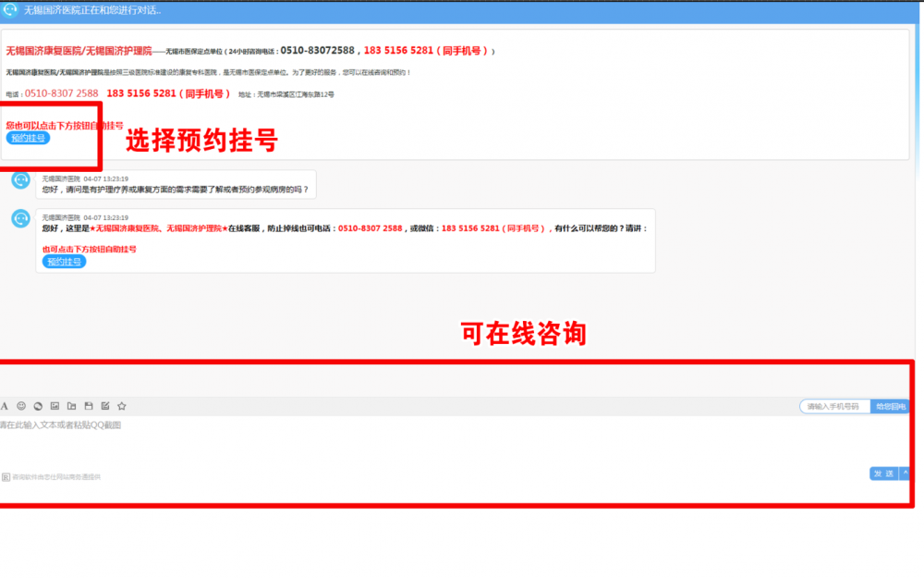
Task: Click 183 5156 5281 in the chat message
Action: click(470, 228)
